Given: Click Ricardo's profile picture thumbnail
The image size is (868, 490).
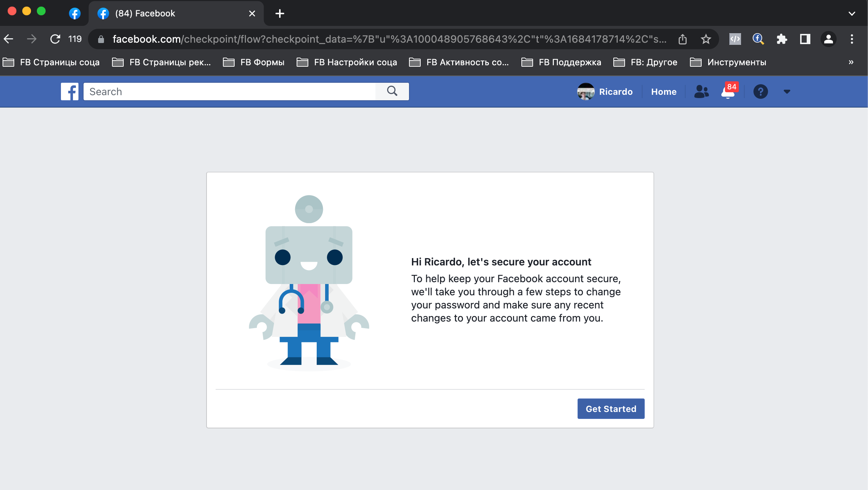Looking at the screenshot, I should [586, 92].
